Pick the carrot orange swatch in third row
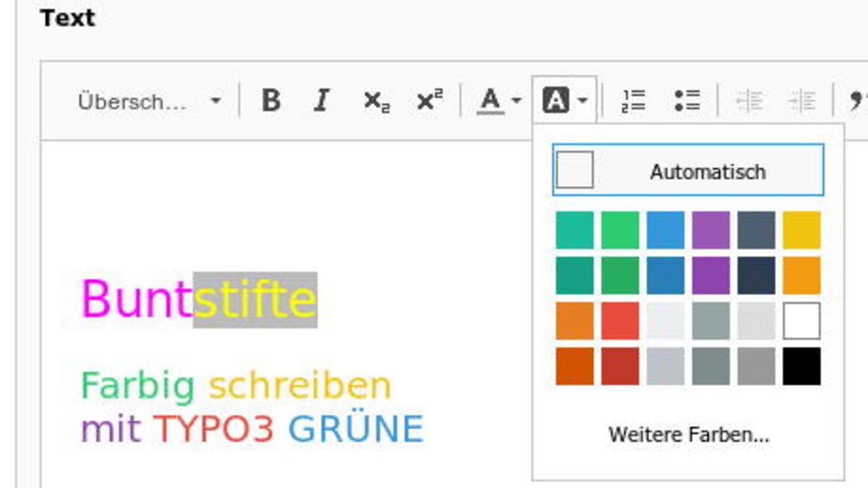Viewport: 868px width, 488px height. pos(575,321)
